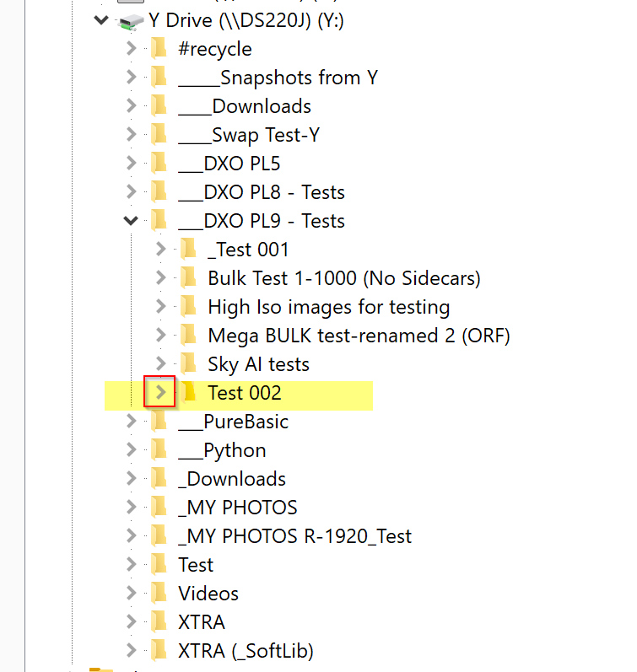Viewport: 637px width, 672px height.
Task: Click the ___Python folder icon
Action: pyautogui.click(x=159, y=450)
